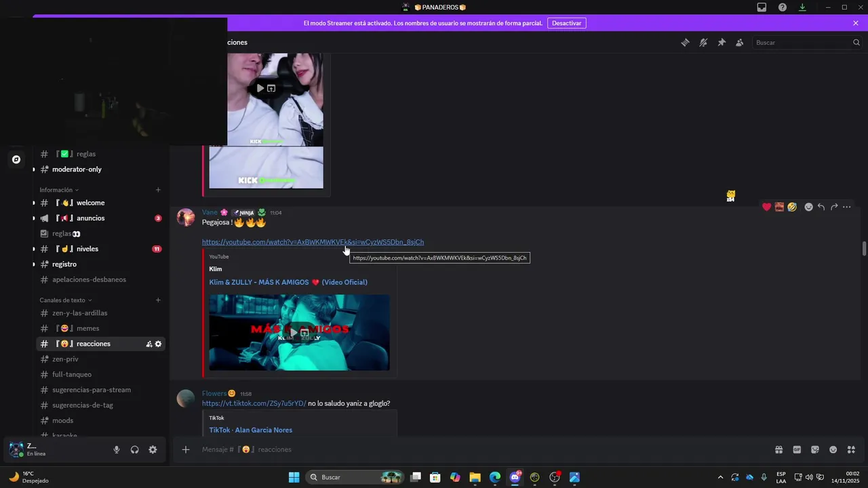Image resolution: width=868 pixels, height=488 pixels.
Task: Open the sticker picker
Action: (815, 449)
